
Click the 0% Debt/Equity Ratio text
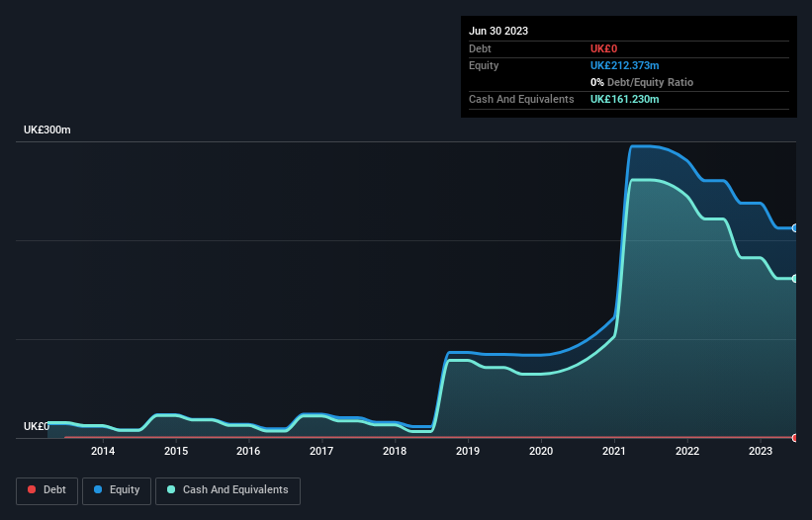[642, 82]
